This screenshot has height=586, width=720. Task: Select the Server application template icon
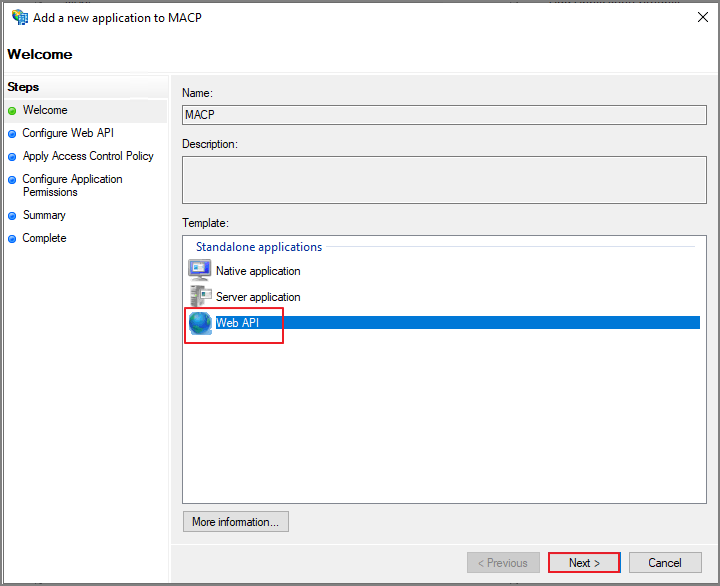tap(201, 296)
